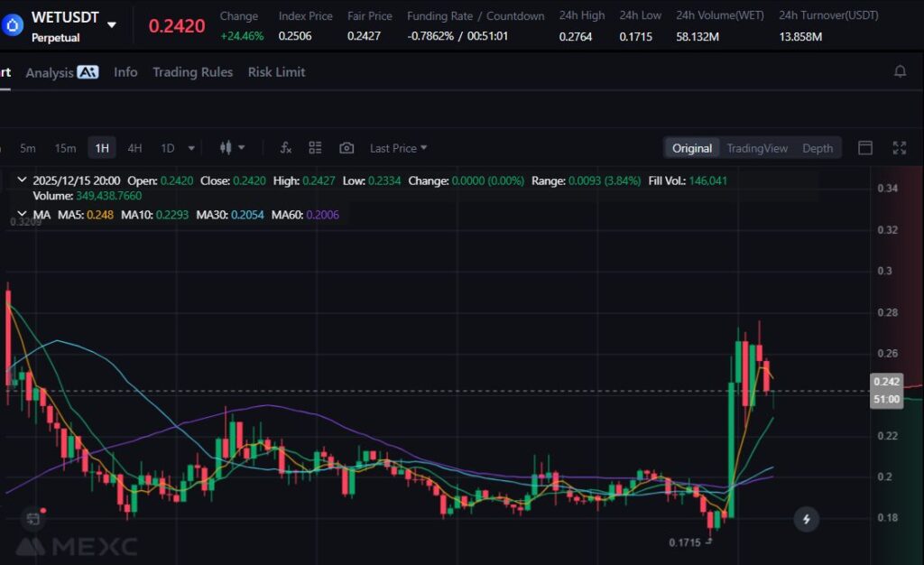Click the chart layout grid icon
The image size is (924, 565).
pos(315,148)
